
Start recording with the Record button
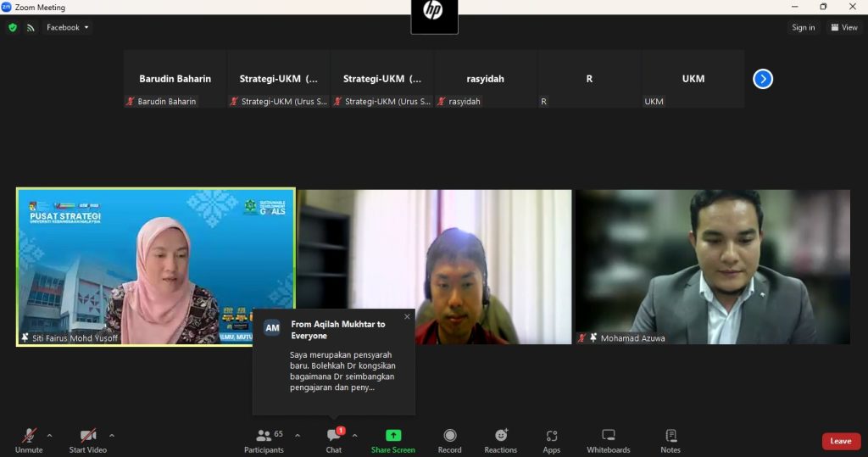pyautogui.click(x=449, y=439)
